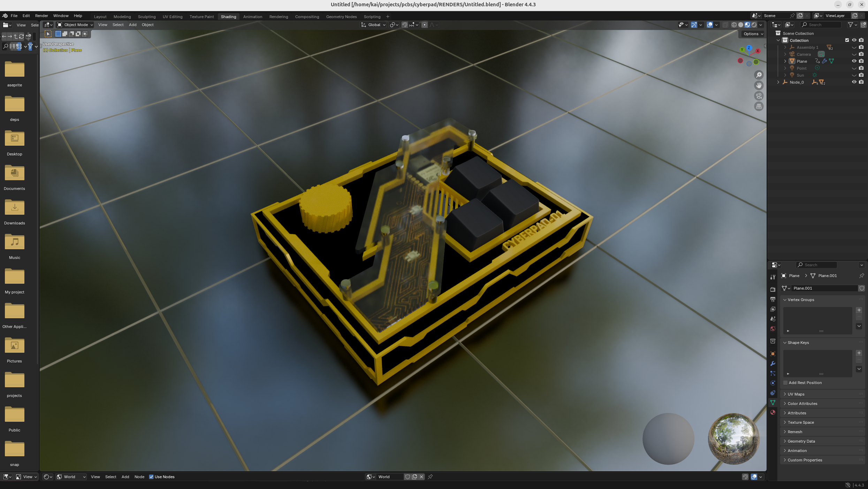
Task: Hide the Plane object in outliner
Action: [854, 61]
